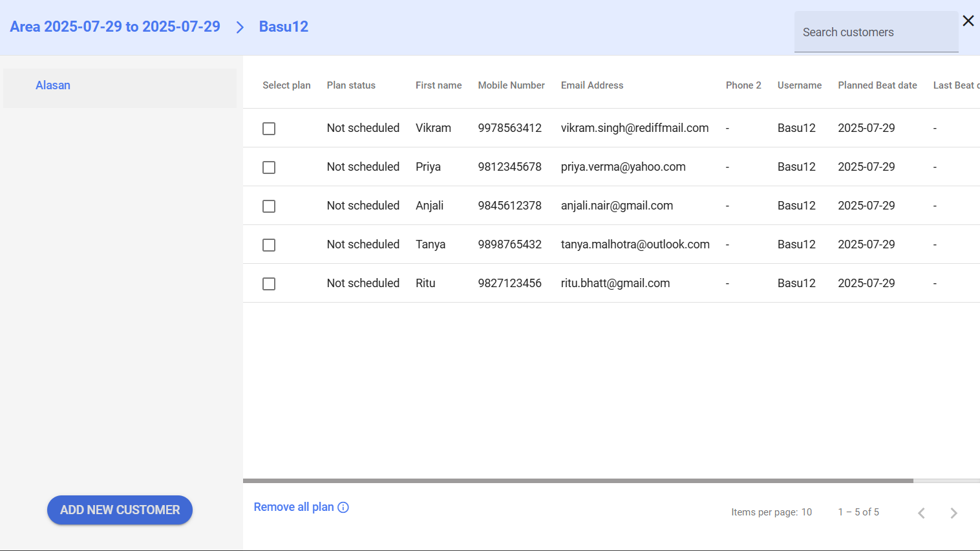Viewport: 980px width, 551px height.
Task: Tick the checkbox for Priya's row
Action: [269, 167]
